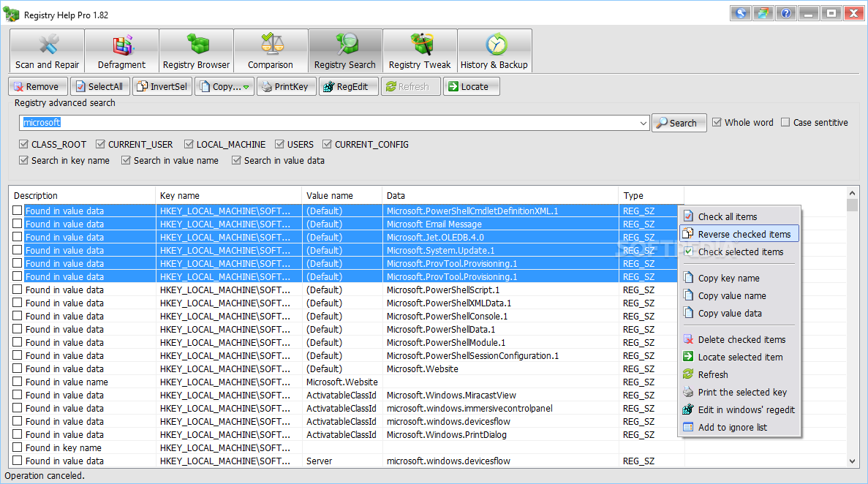Click the colored skin icon in title bar
Image resolution: width=868 pixels, height=484 pixels.
tap(763, 13)
